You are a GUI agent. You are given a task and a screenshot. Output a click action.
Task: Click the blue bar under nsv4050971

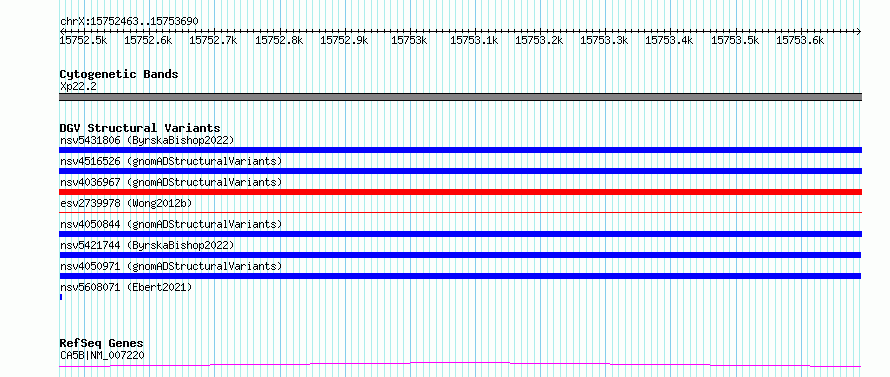[460, 276]
